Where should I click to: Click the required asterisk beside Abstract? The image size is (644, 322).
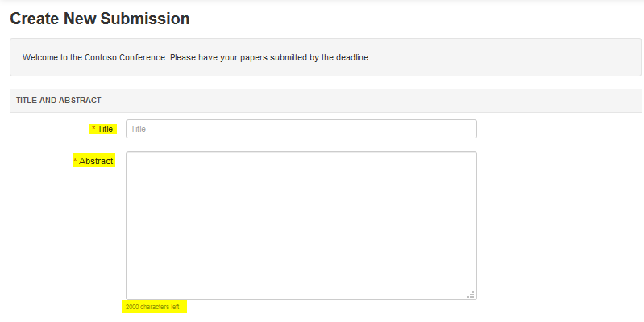click(75, 161)
